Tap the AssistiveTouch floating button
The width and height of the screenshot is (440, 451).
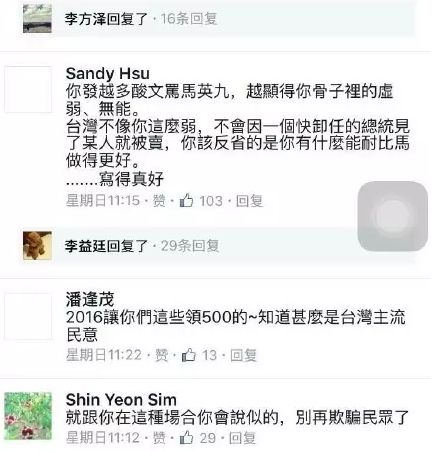click(x=393, y=216)
